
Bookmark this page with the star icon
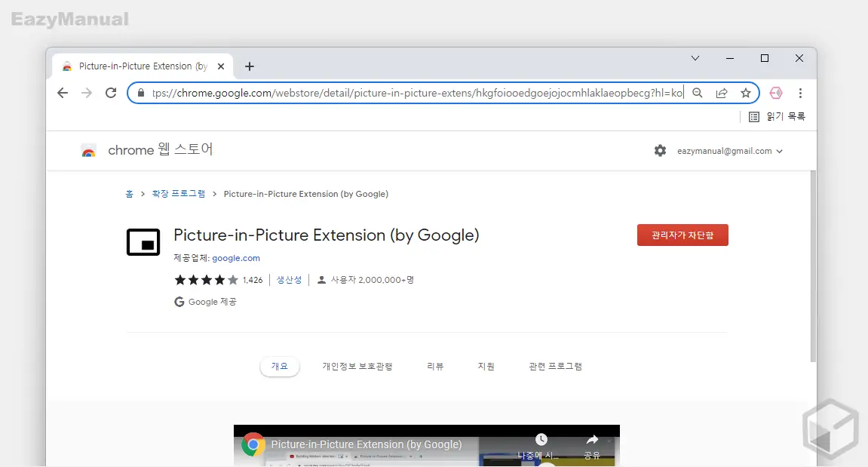pyautogui.click(x=746, y=93)
